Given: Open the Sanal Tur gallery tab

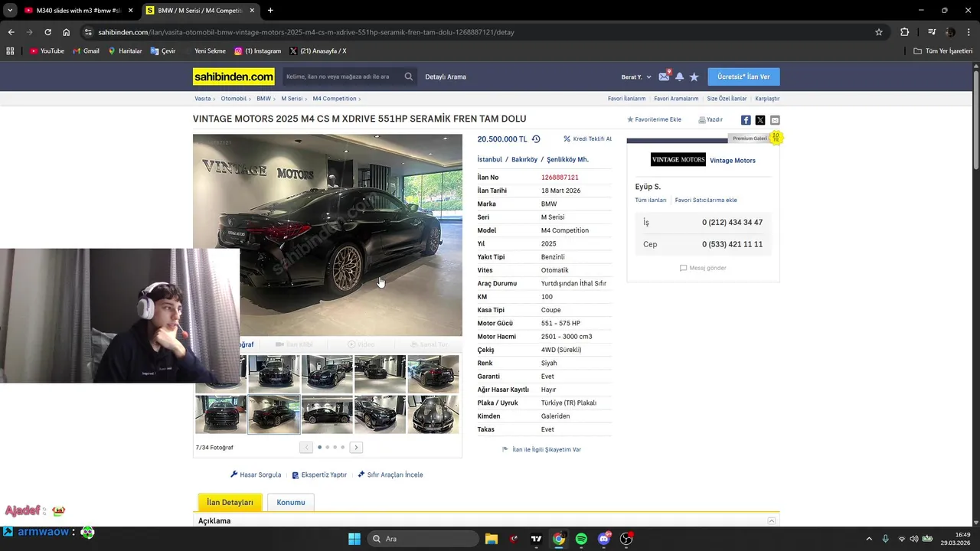Looking at the screenshot, I should coord(429,344).
